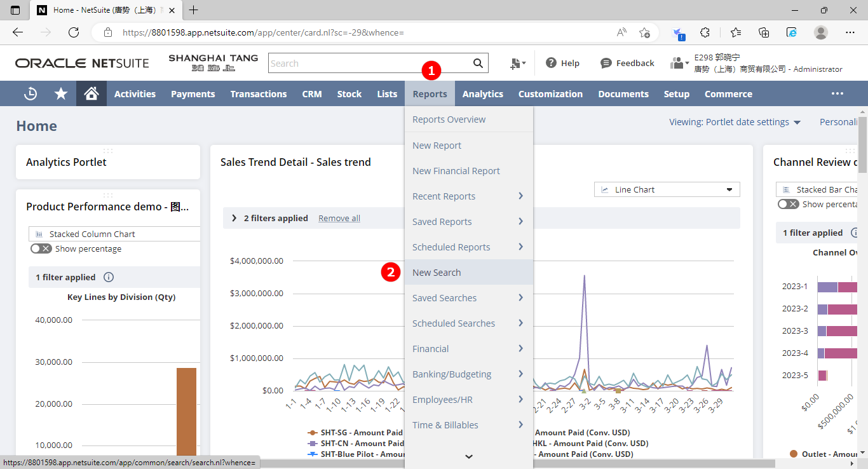Image resolution: width=868 pixels, height=469 pixels.
Task: Open the Setup navigation tab
Action: [x=677, y=94]
